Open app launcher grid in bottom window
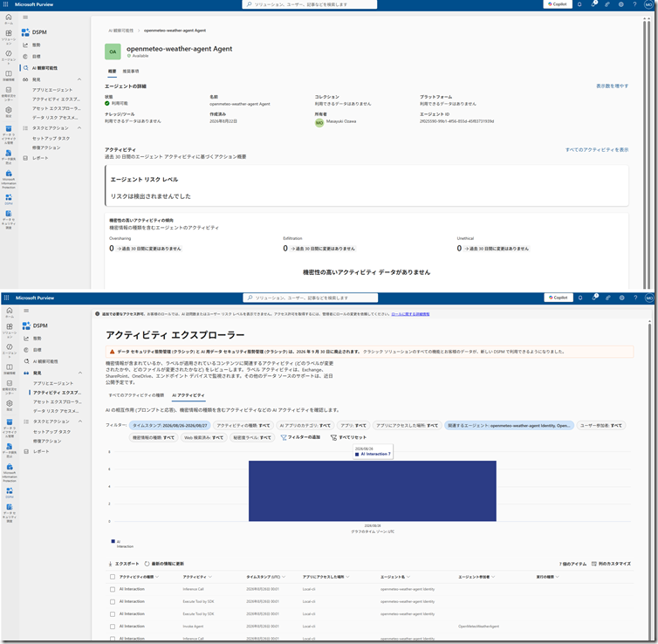This screenshot has width=658, height=644. pyautogui.click(x=6, y=298)
